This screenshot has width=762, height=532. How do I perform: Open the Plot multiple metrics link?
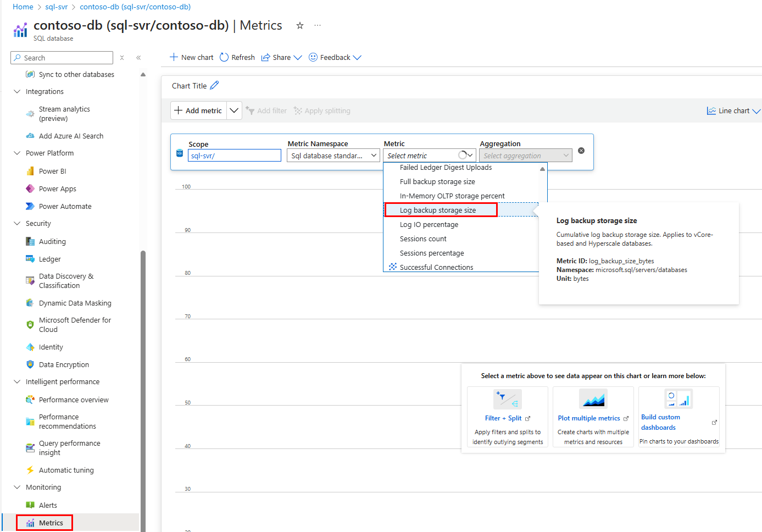pyautogui.click(x=589, y=418)
